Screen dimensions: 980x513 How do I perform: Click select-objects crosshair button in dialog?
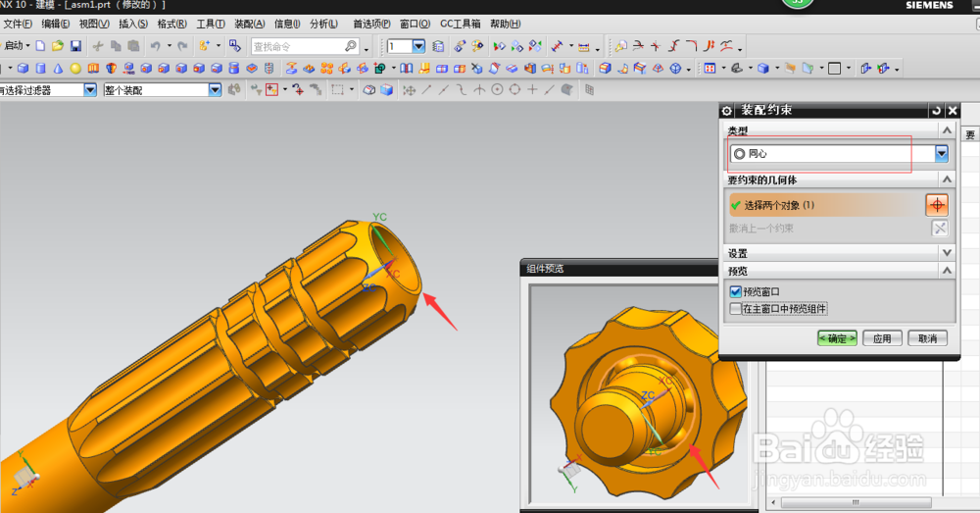point(936,205)
